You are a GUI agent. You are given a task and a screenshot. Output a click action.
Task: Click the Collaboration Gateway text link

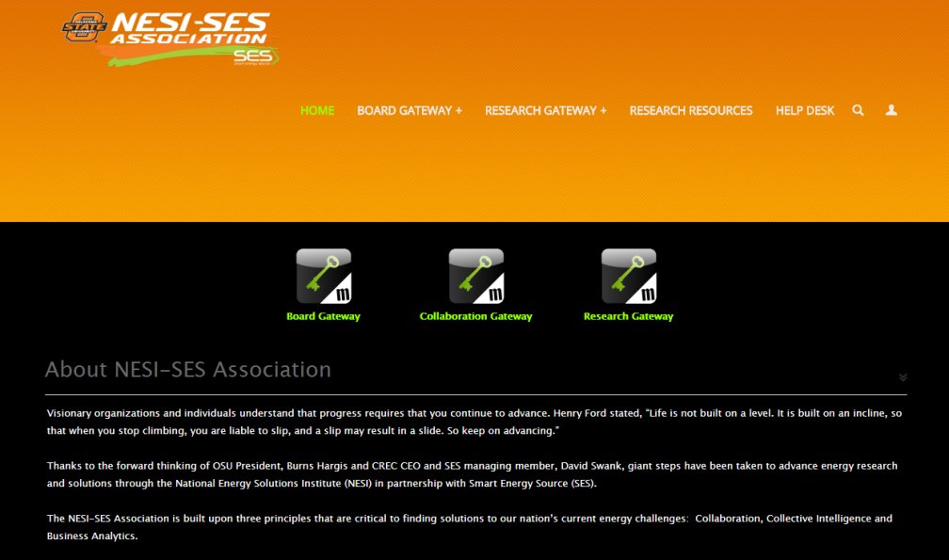click(475, 316)
